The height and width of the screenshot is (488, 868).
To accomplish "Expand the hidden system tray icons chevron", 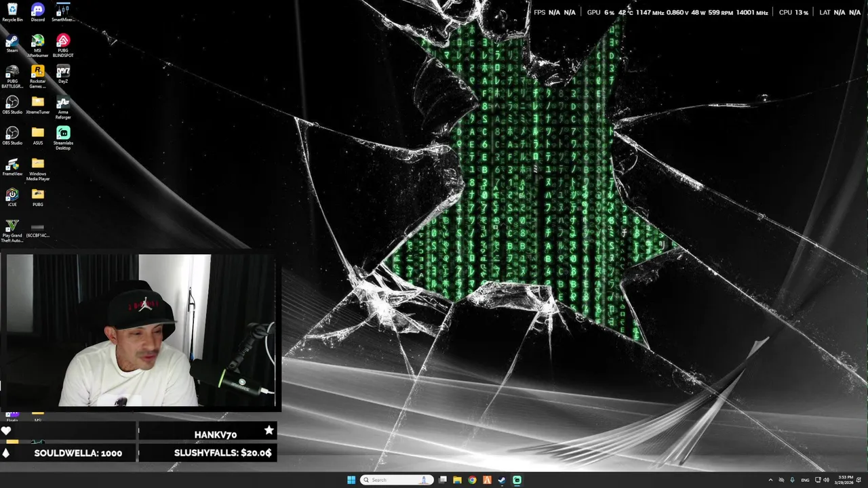I will pos(770,480).
